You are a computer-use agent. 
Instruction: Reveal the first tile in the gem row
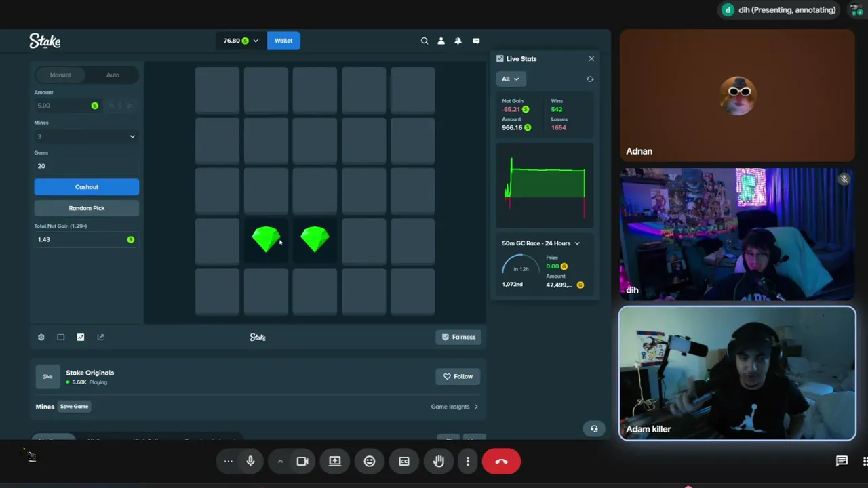(x=217, y=241)
